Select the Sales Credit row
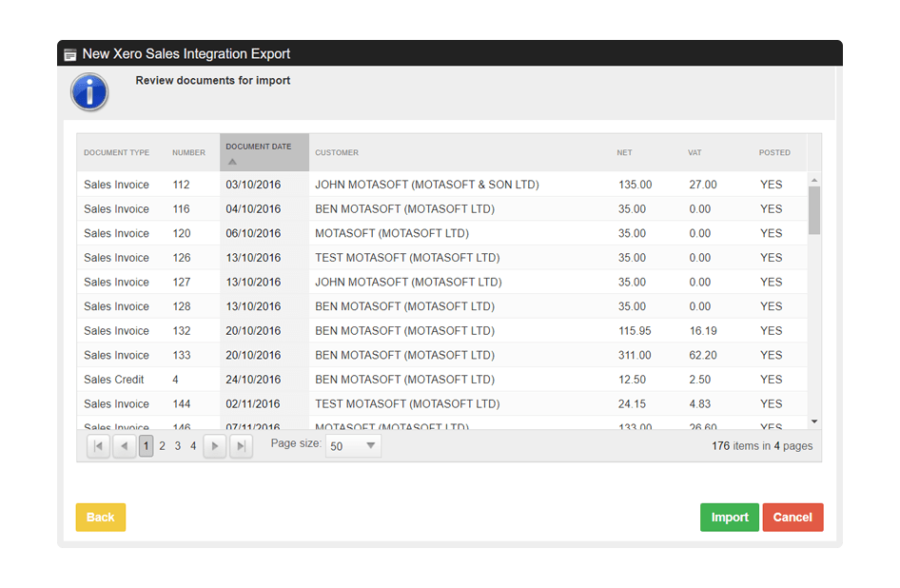This screenshot has height=588, width=900. coord(442,380)
